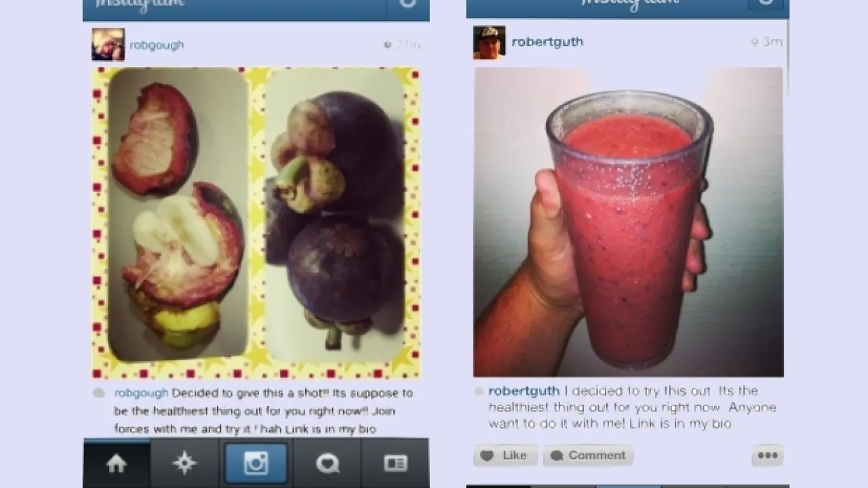Image resolution: width=868 pixels, height=488 pixels.
Task: Open robgough username at post top
Action: point(157,45)
